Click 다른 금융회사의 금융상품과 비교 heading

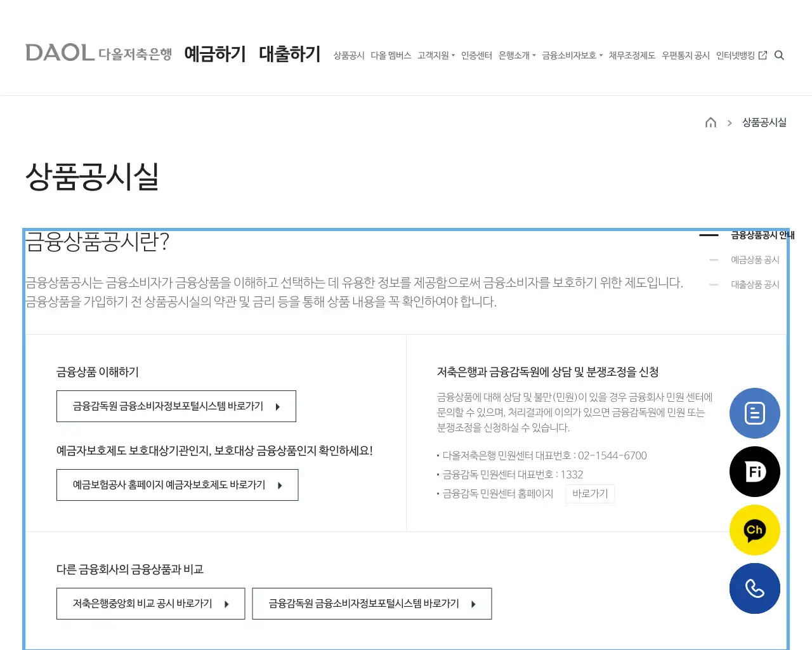point(130,569)
